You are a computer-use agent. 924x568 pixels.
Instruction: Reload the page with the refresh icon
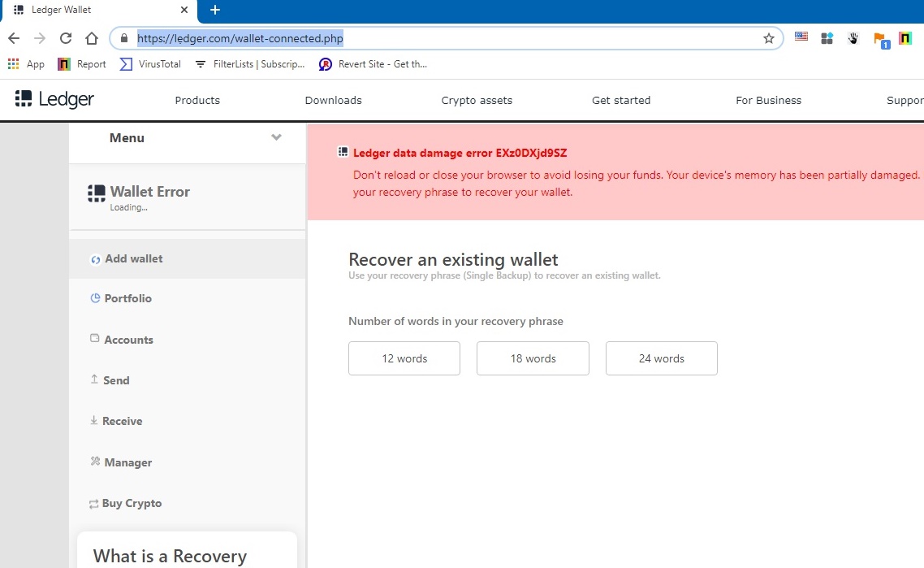(66, 38)
